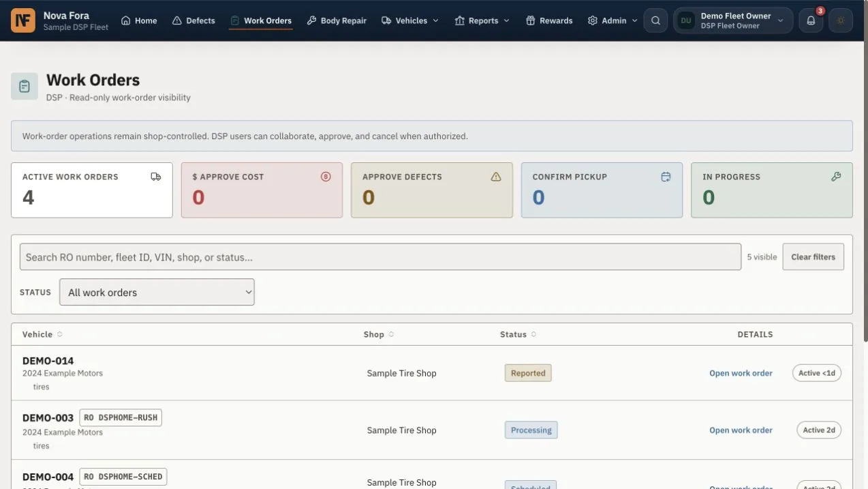Sort table by Vehicle column arrows
Image resolution: width=868 pixels, height=489 pixels.
click(x=59, y=334)
